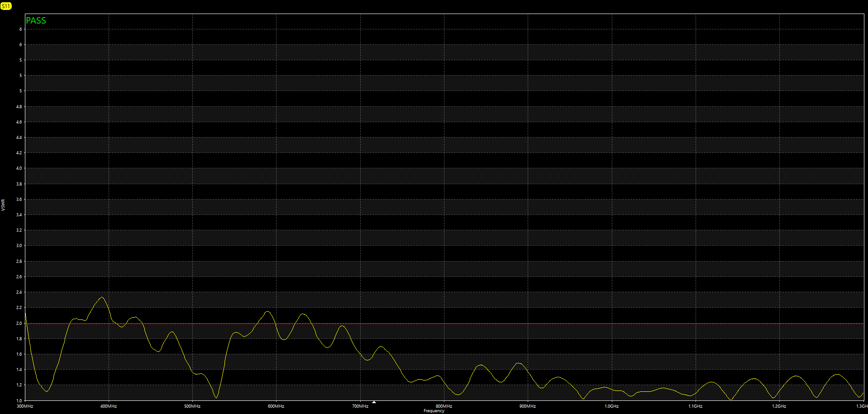Click the Frequency horizontal axis title
868x414 pixels.
tap(434, 411)
